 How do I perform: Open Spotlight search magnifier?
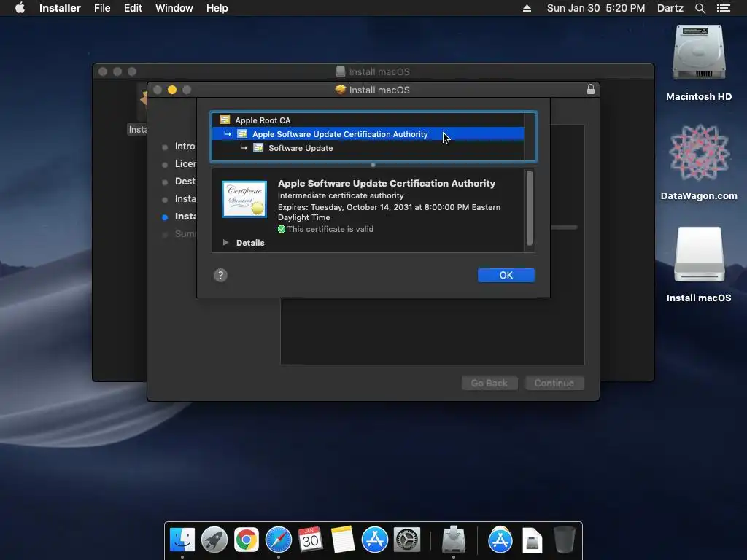[x=700, y=8]
